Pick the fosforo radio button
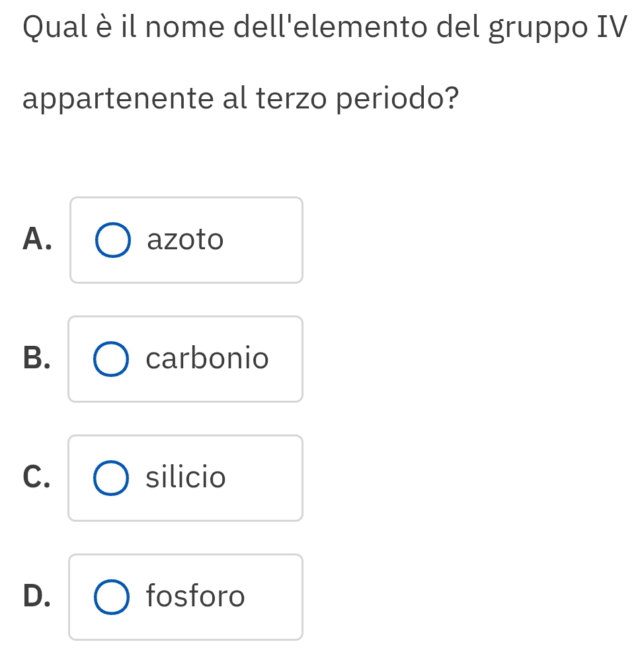644x652 pixels. point(110,597)
